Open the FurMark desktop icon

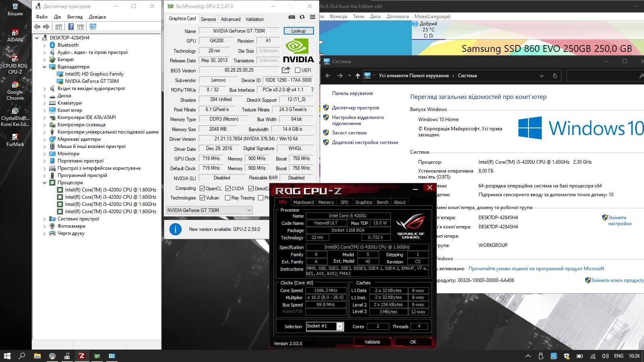tap(15, 140)
